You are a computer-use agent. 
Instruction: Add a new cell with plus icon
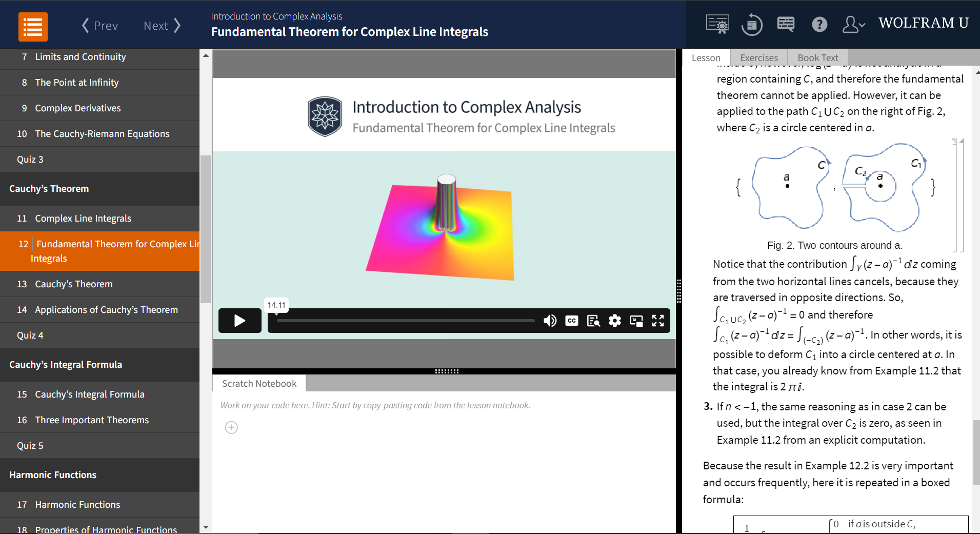point(231,427)
